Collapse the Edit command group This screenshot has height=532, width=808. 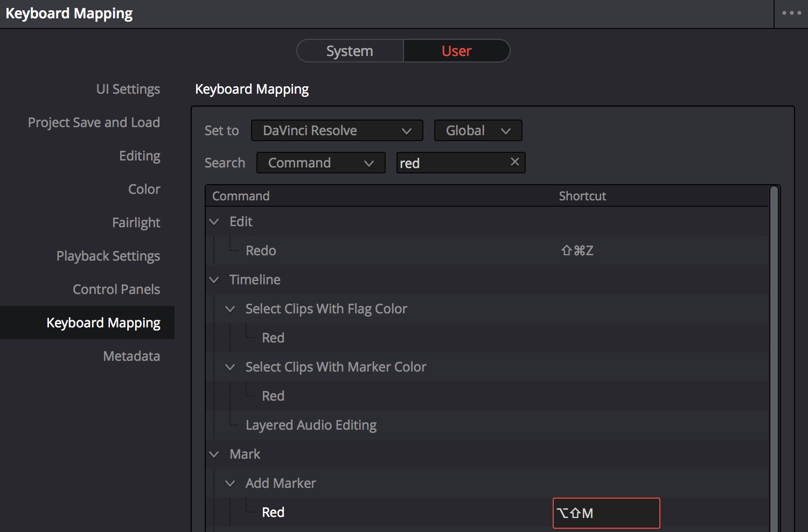pos(214,221)
